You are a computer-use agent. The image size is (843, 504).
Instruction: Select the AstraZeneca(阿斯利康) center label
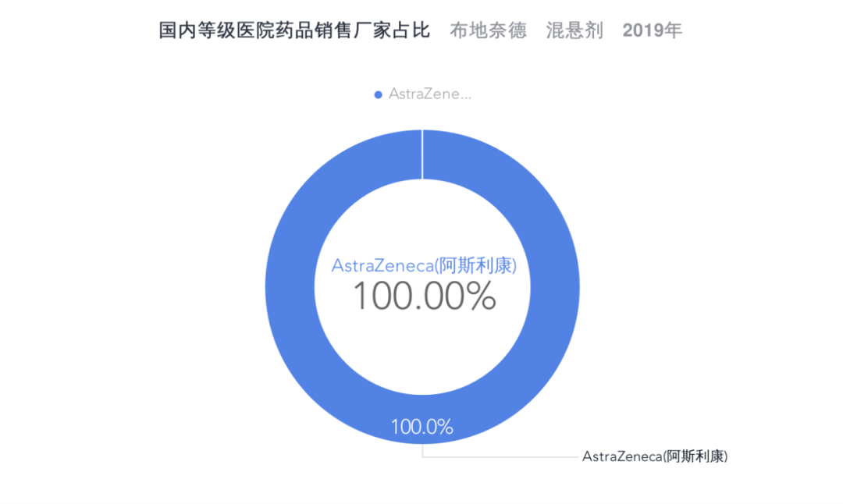click(422, 264)
